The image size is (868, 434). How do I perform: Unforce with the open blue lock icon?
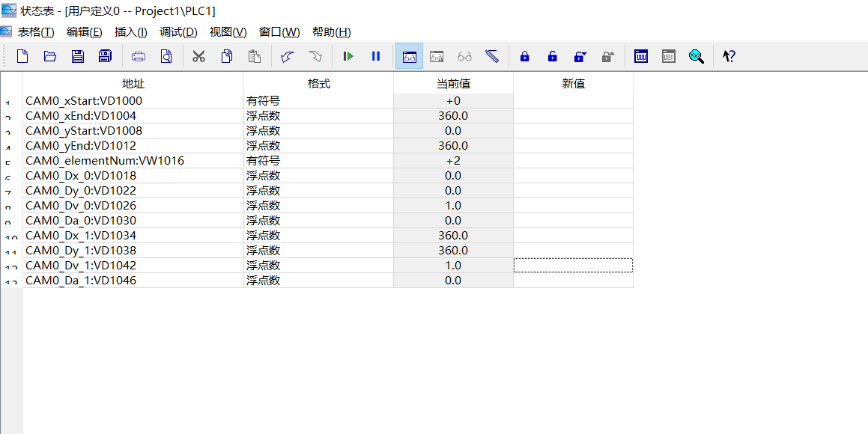pyautogui.click(x=553, y=56)
